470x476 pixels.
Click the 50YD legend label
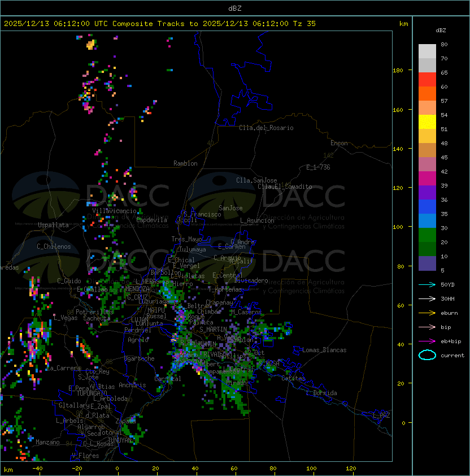coord(447,285)
